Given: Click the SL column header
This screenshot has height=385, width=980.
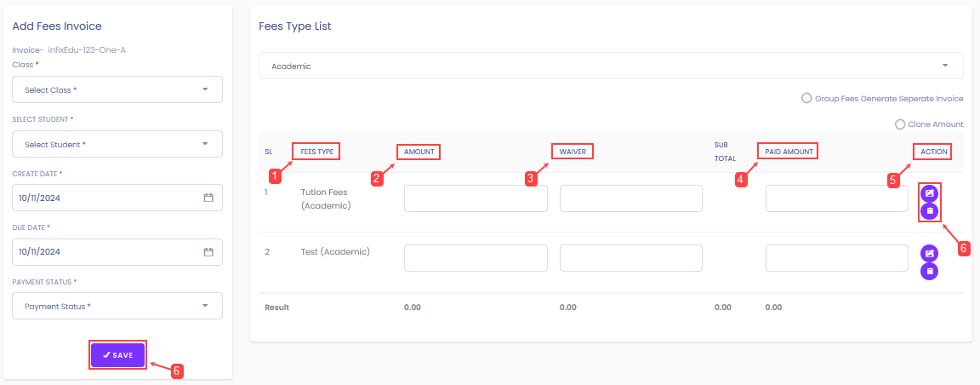Looking at the screenshot, I should click(268, 152).
